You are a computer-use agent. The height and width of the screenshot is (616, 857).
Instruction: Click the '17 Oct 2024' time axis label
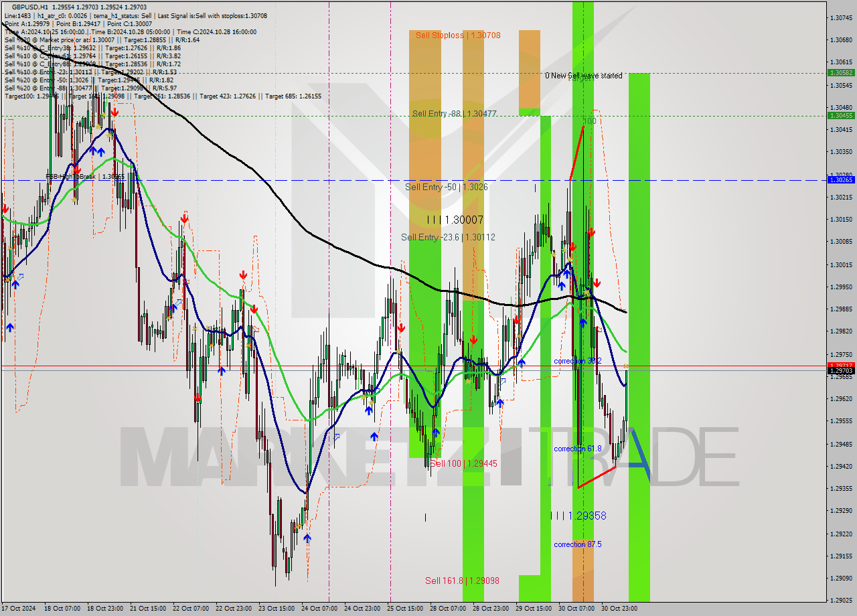point(20,609)
